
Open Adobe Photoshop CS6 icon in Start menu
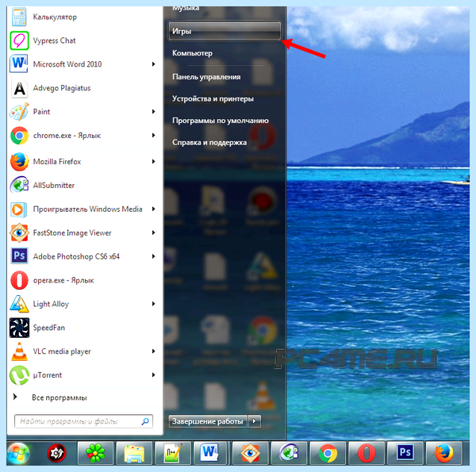(x=19, y=256)
